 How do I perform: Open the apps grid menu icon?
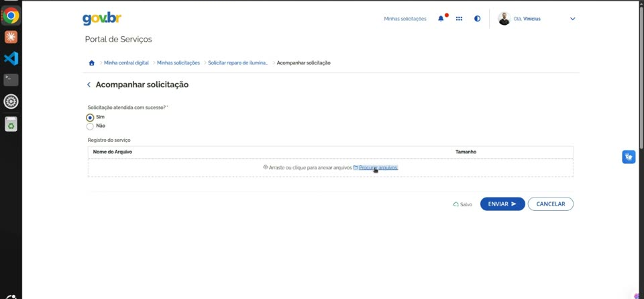pos(459,19)
